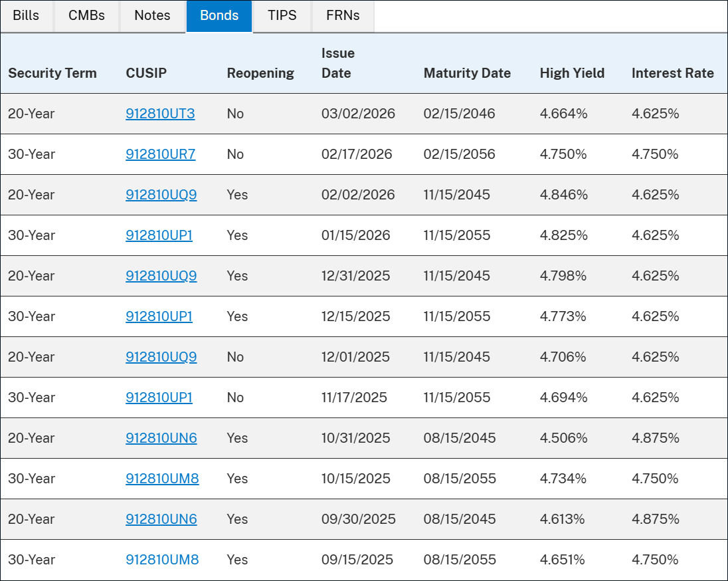Open 912810UQ9 link issued 12/31/2025

tap(161, 276)
